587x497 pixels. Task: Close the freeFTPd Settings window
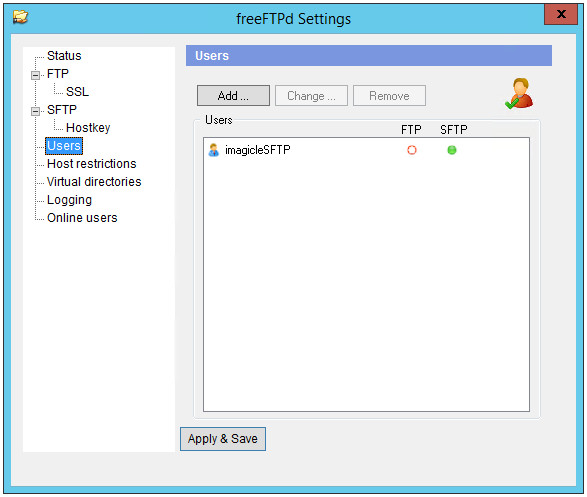(x=561, y=14)
